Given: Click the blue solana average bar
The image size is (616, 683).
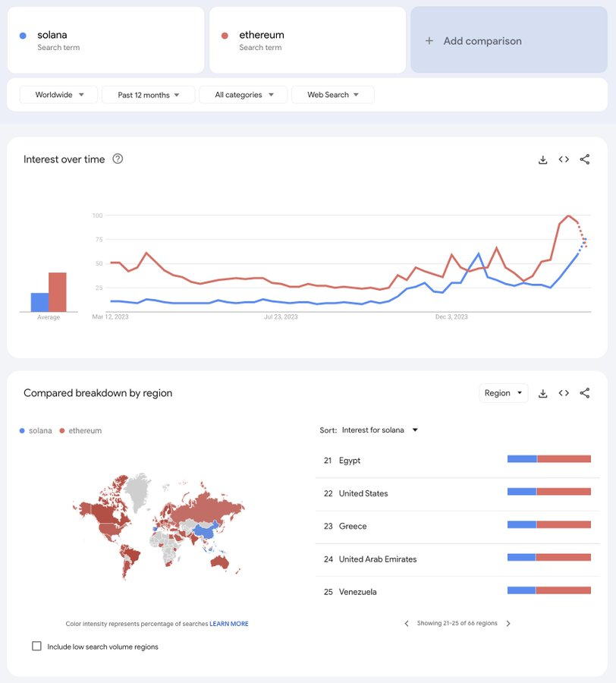Looking at the screenshot, I should pos(39,302).
